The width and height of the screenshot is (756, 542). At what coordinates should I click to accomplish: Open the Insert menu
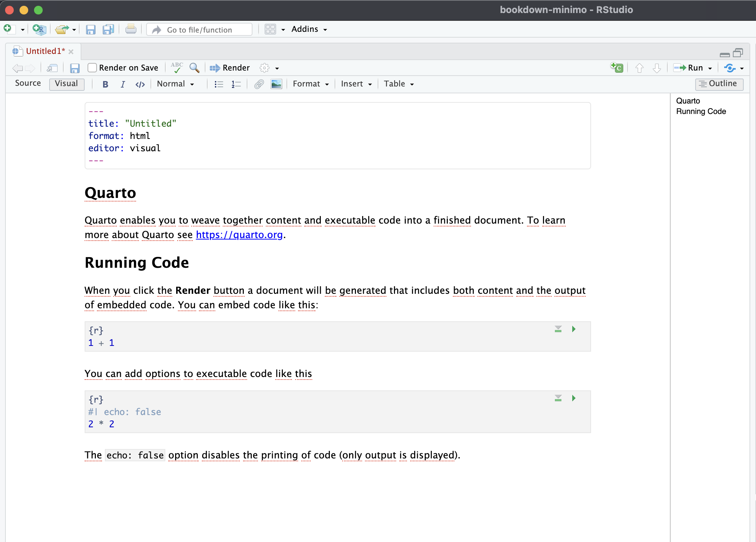(x=356, y=84)
